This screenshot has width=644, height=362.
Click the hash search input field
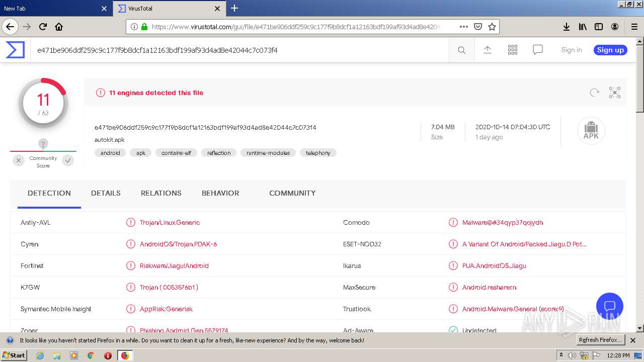[x=240, y=50]
